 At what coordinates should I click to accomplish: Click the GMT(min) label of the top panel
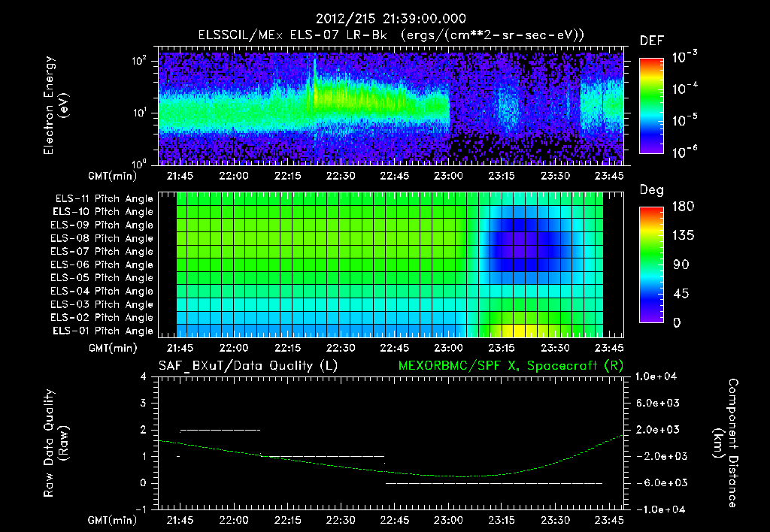click(112, 176)
